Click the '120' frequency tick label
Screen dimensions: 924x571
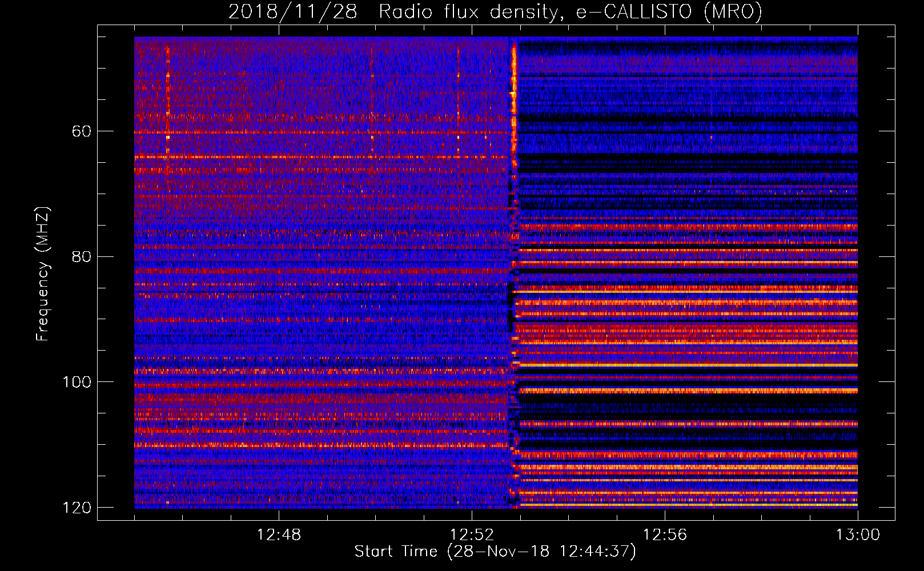point(77,507)
